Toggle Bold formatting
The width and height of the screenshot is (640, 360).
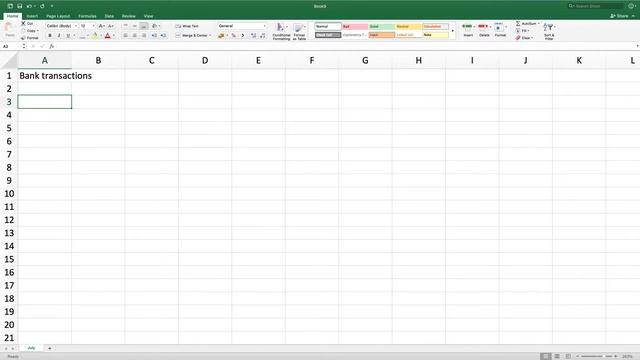50,36
